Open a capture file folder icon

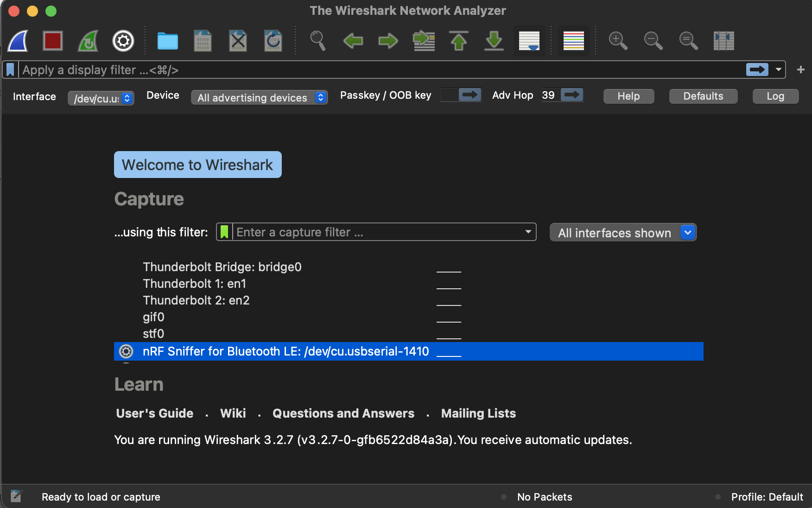(x=168, y=41)
